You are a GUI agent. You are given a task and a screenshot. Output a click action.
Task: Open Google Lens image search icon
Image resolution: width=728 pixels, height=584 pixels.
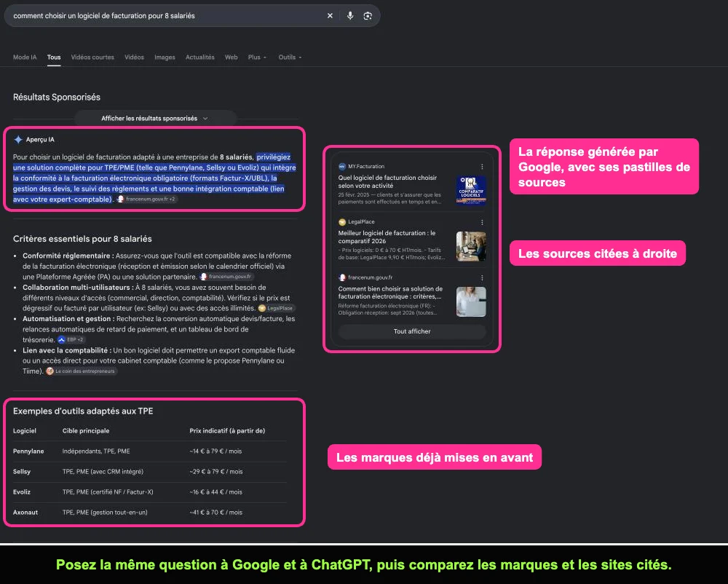click(368, 16)
